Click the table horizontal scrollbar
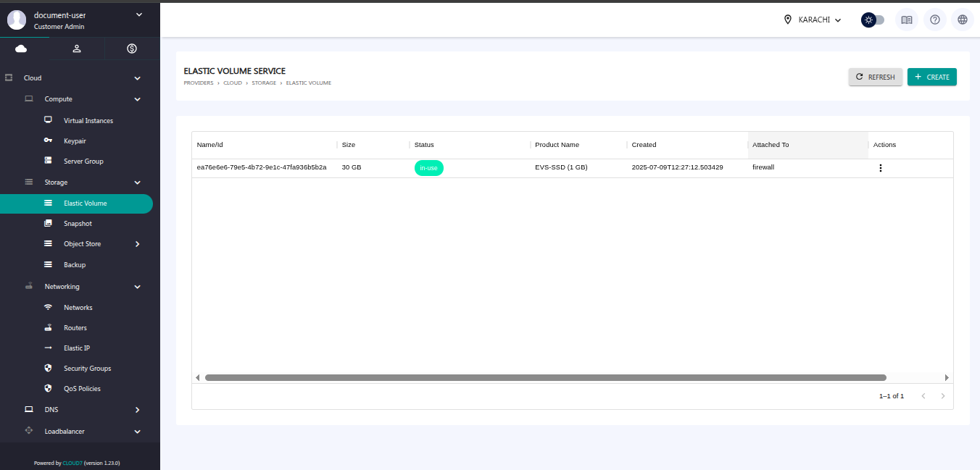This screenshot has height=470, width=980. click(x=545, y=377)
